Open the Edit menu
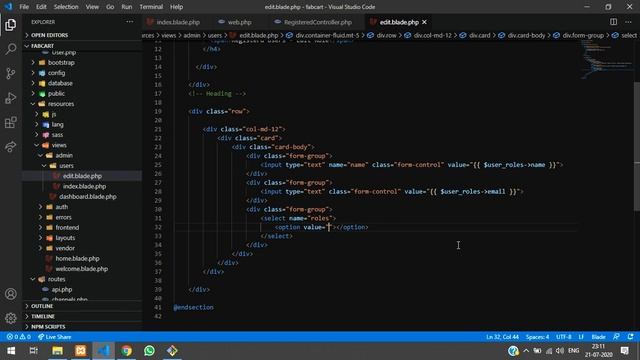This screenshot has width=640, height=360. tap(41, 7)
